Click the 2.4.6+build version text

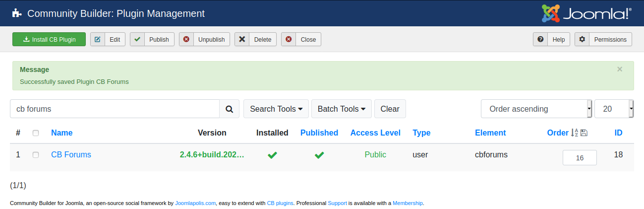click(x=212, y=154)
